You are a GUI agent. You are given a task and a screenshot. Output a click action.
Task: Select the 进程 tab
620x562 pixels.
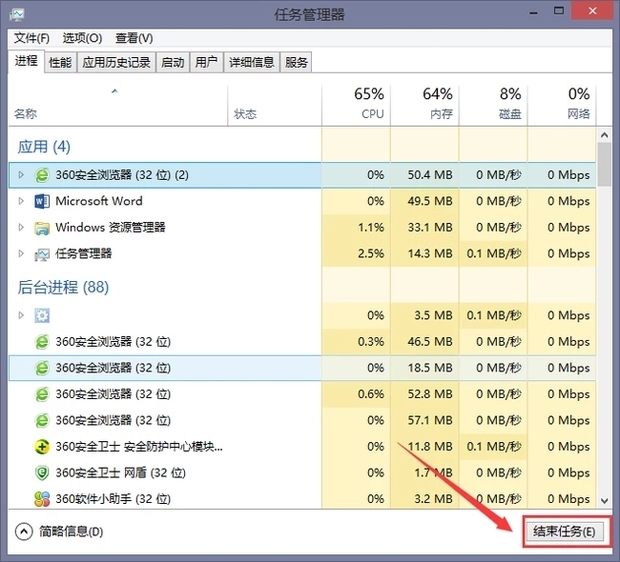coord(26,61)
